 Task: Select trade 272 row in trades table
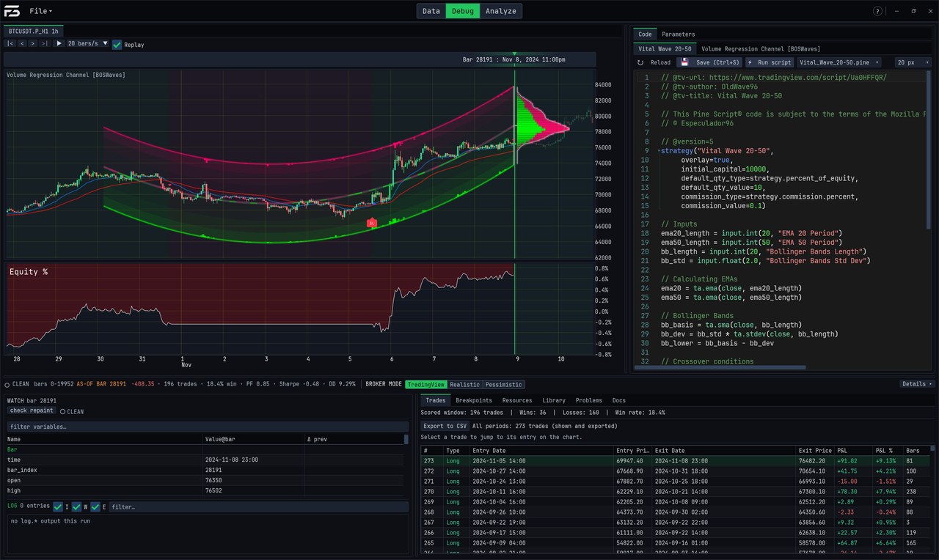(x=675, y=471)
